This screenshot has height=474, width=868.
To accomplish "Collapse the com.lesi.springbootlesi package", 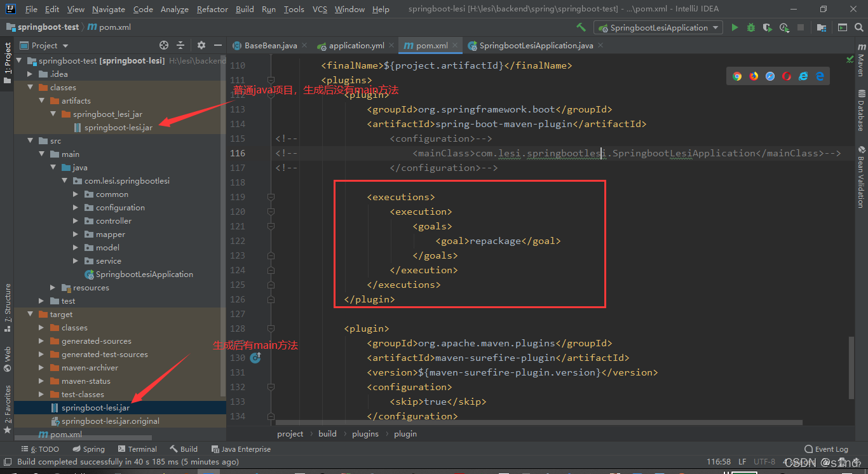I will 64,180.
